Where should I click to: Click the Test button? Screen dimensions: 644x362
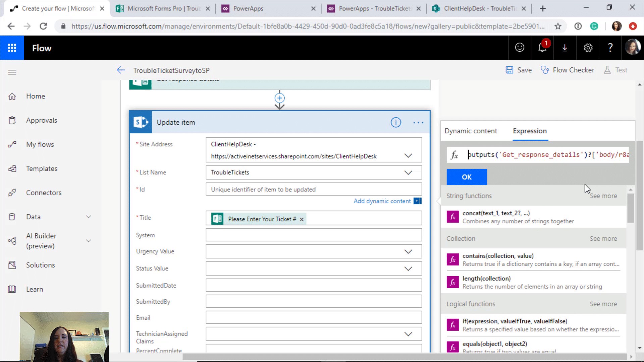615,70
